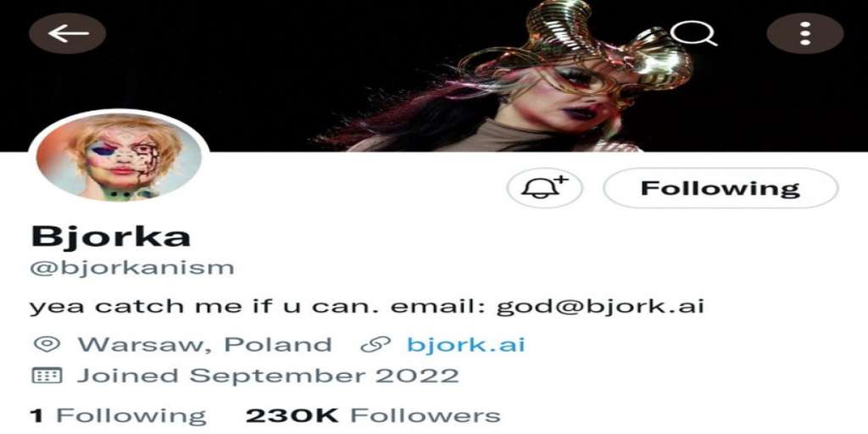The width and height of the screenshot is (868, 434).
Task: Tap the location pin icon beside Warsaw
Action: coord(47,344)
